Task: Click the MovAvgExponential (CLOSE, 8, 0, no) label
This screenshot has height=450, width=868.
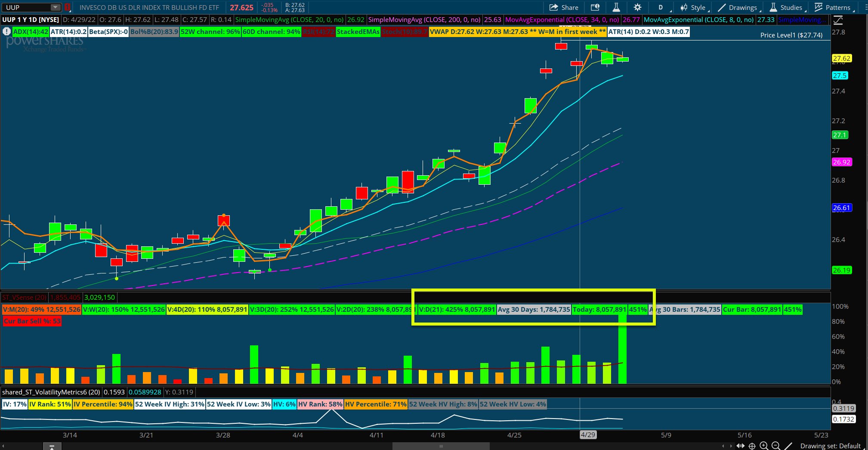Action: 698,20
